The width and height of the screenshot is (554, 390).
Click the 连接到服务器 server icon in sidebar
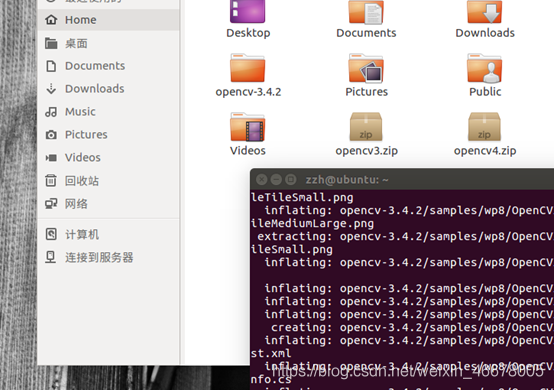click(51, 257)
